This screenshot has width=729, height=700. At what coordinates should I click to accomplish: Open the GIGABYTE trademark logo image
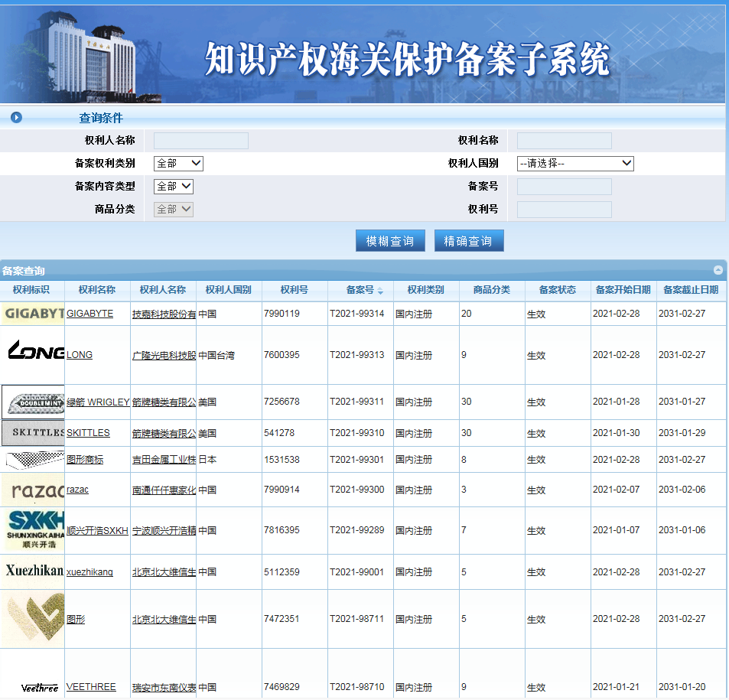pos(33,314)
